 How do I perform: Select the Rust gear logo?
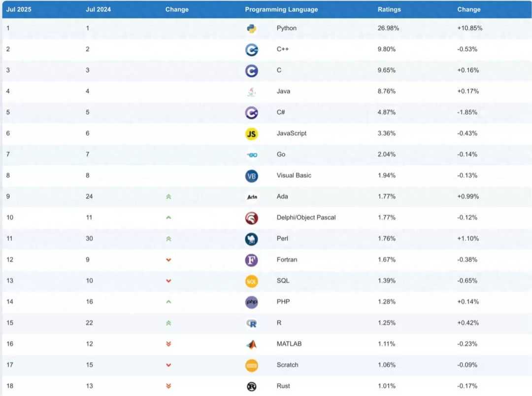251,386
